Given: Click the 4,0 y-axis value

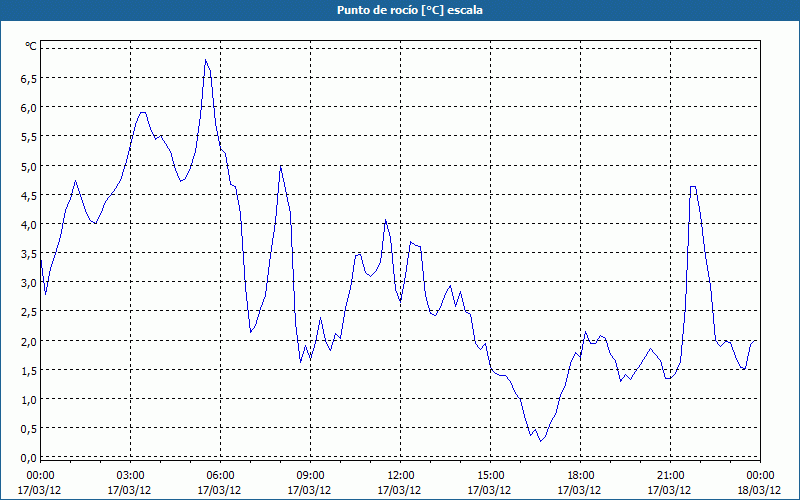Looking at the screenshot, I should point(28,224).
